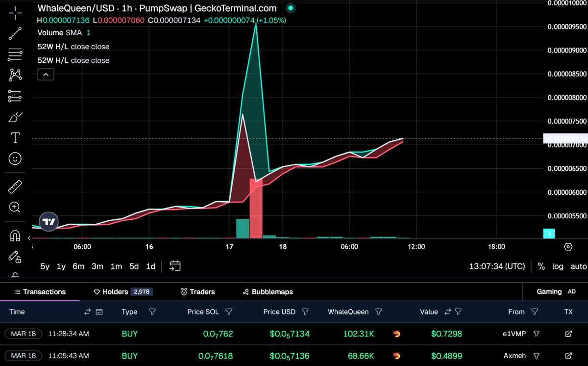Click the MAR 18 date badge at 11:28:34
This screenshot has height=366, width=588.
point(24,334)
